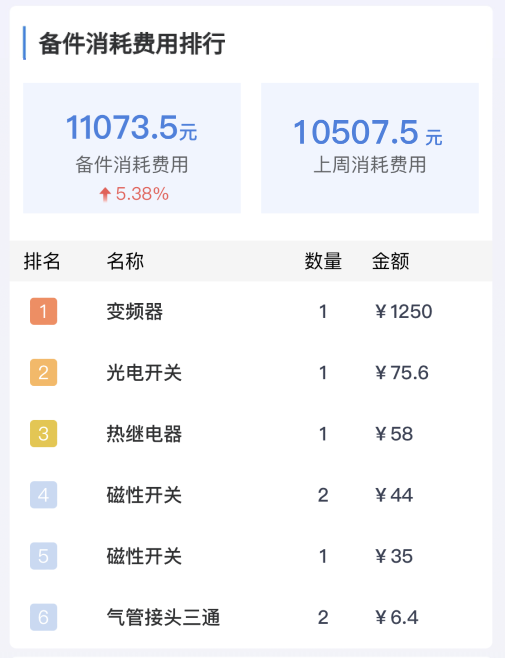Click the orange rank 1 badge

[43, 311]
